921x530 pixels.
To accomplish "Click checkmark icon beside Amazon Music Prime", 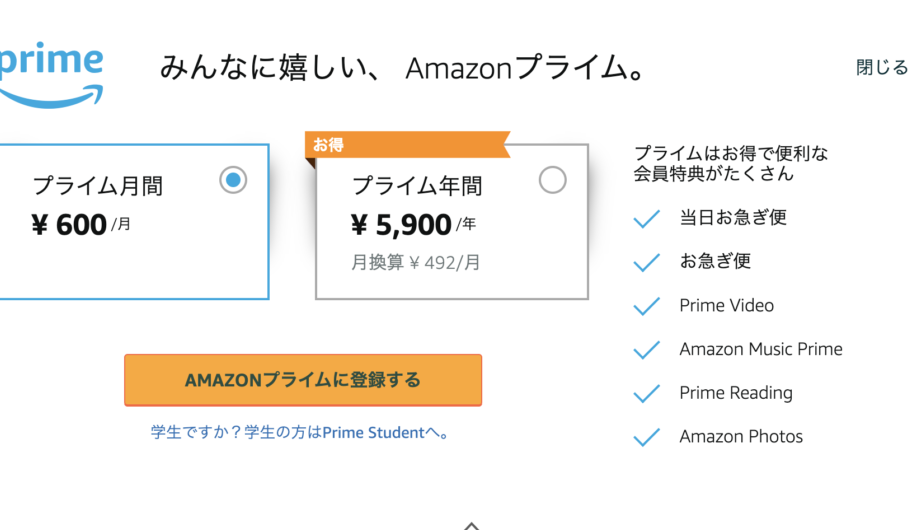I will [647, 350].
